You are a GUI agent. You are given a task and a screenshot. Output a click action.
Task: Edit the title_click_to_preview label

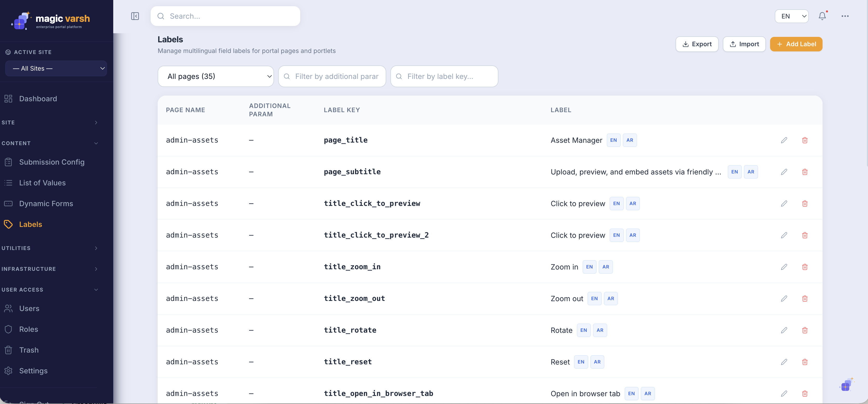(784, 204)
